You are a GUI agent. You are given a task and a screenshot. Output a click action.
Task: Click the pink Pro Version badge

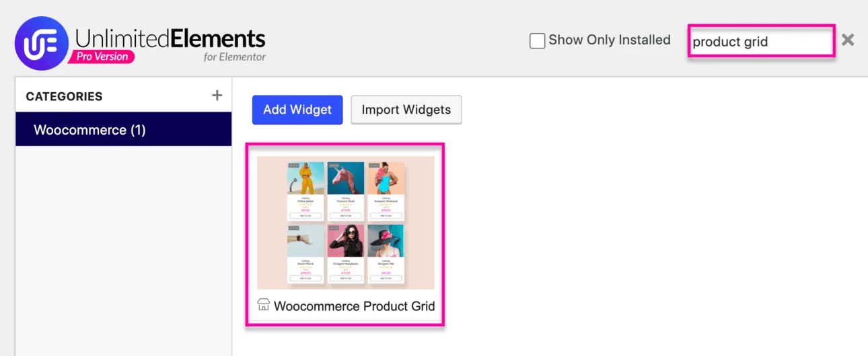(x=102, y=57)
